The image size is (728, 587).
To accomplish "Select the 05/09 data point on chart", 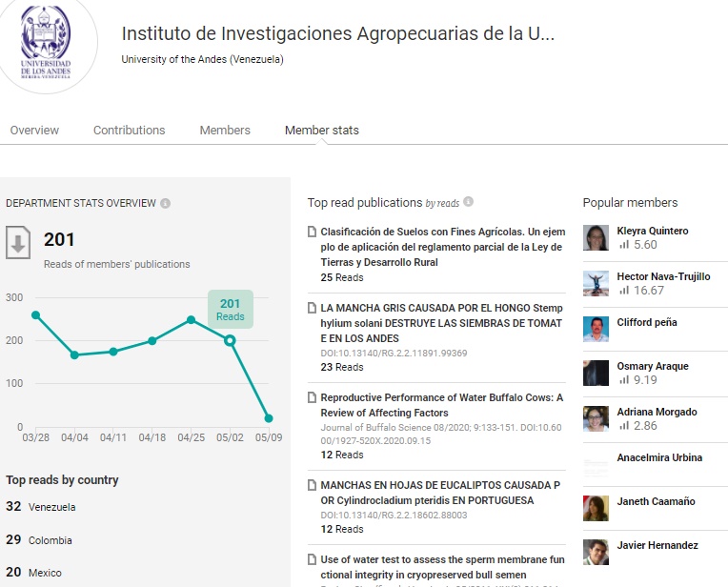I will pyautogui.click(x=269, y=418).
